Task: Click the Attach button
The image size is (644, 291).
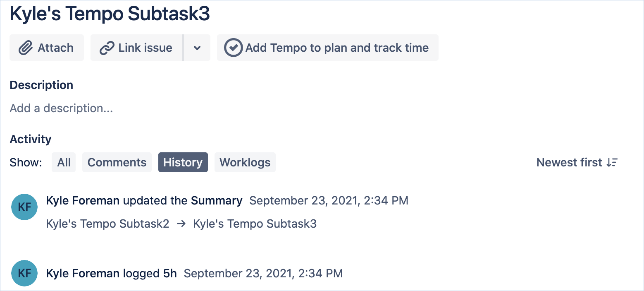Action: pos(46,48)
